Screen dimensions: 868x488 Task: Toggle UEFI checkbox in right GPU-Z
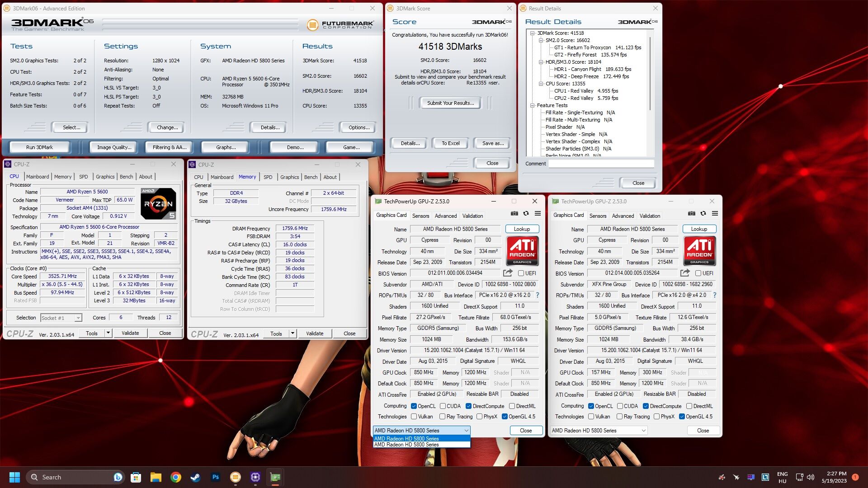(x=698, y=273)
